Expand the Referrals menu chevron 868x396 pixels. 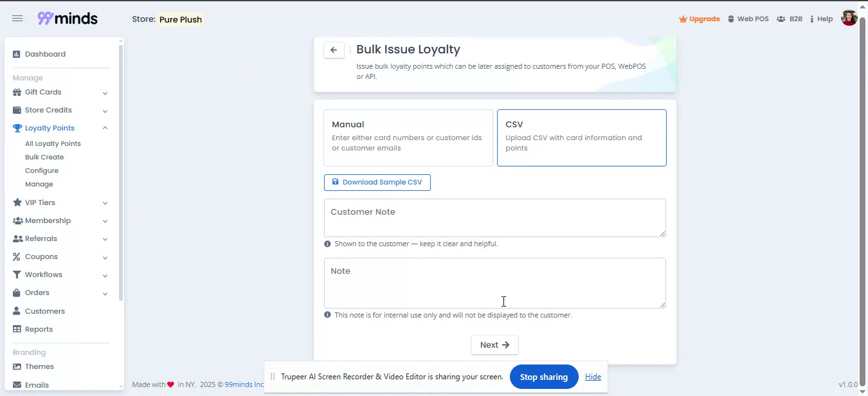click(105, 240)
